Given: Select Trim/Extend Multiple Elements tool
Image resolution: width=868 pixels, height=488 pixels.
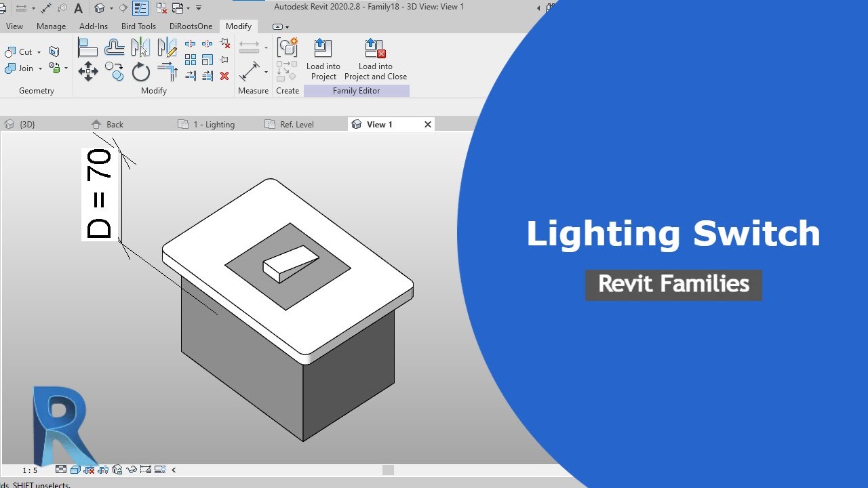Looking at the screenshot, I should pos(208,76).
